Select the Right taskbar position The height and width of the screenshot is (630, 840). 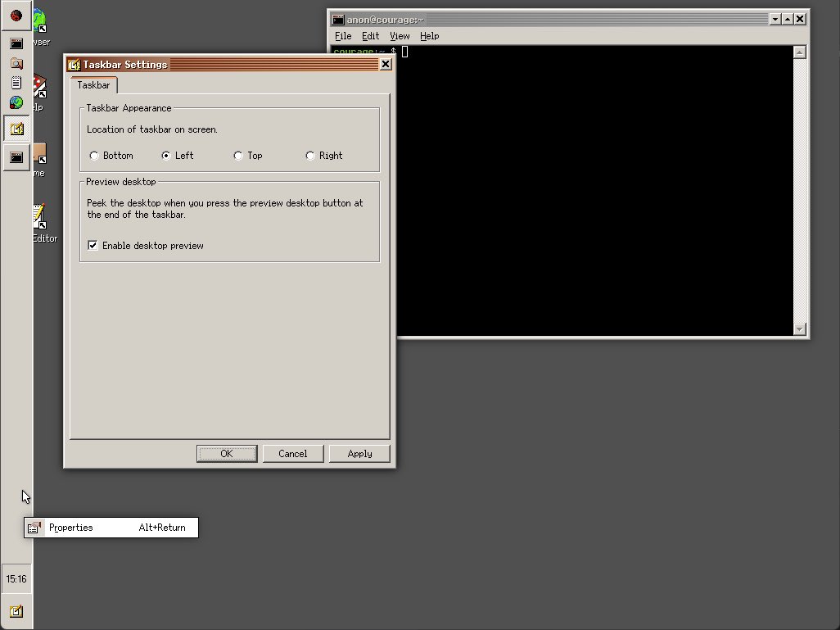click(310, 156)
